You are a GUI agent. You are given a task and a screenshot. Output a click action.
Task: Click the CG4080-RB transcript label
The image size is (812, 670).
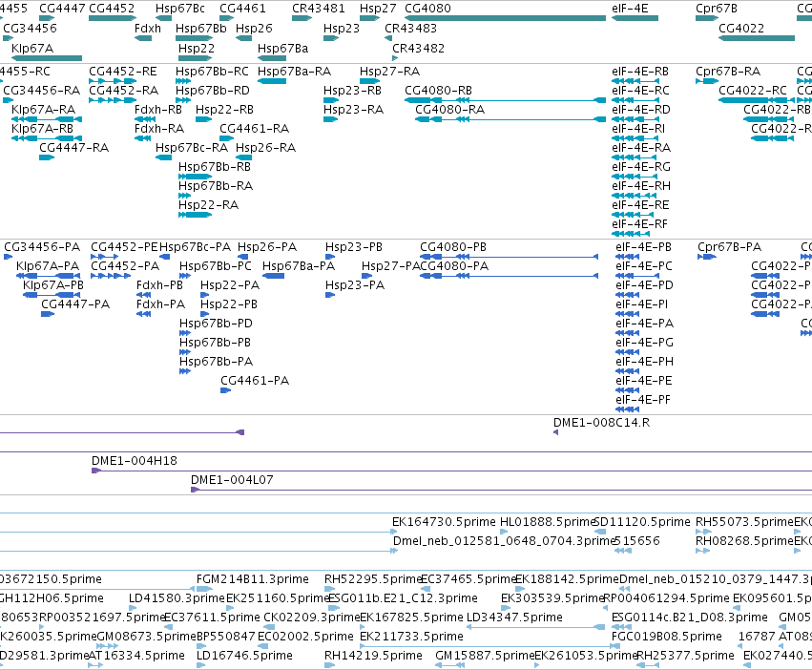(x=438, y=90)
